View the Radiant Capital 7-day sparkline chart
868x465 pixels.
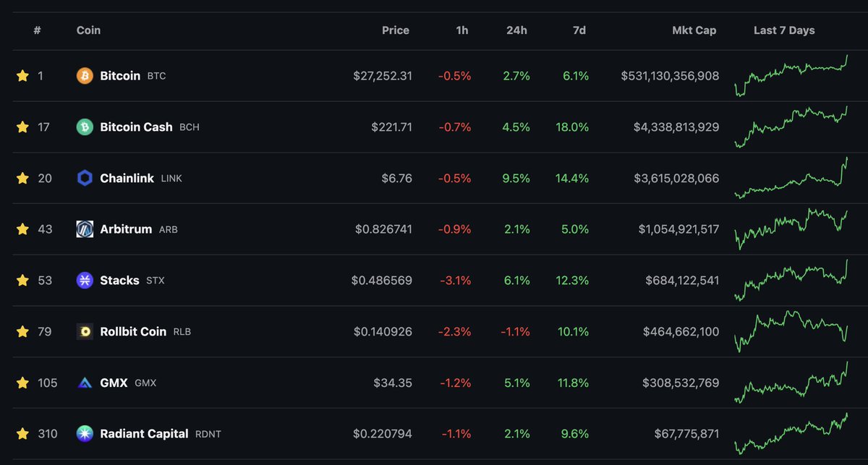click(791, 434)
